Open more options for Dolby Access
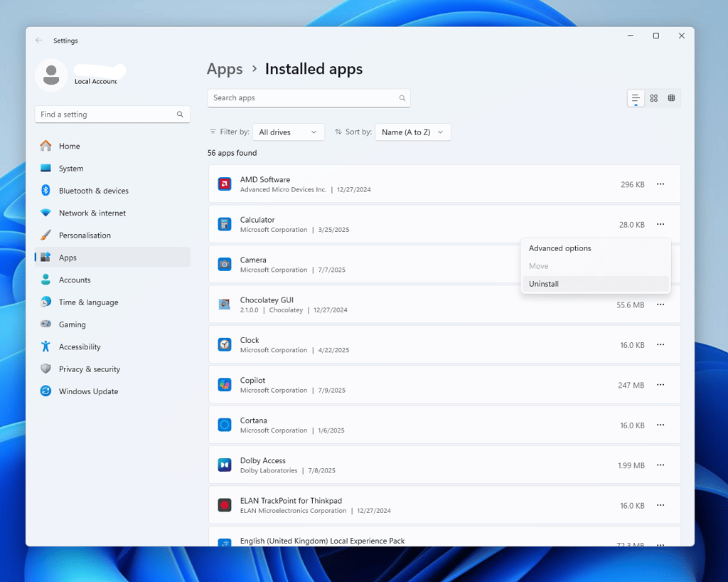Image resolution: width=728 pixels, height=582 pixels. pyautogui.click(x=660, y=465)
